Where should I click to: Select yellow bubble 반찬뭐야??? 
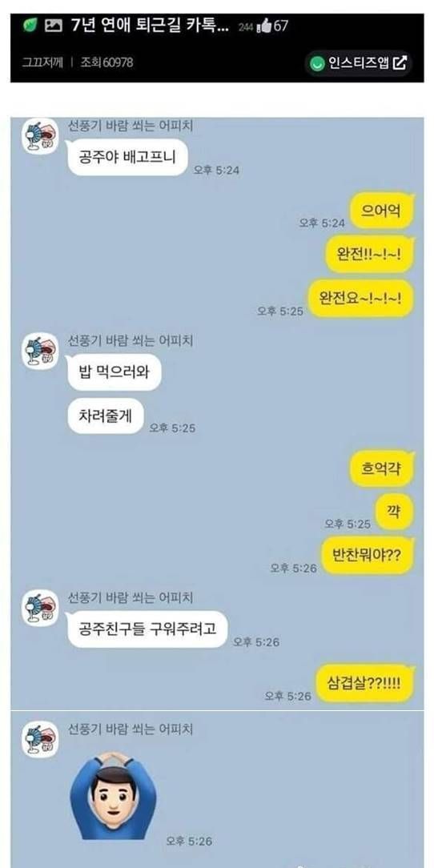pyautogui.click(x=368, y=555)
